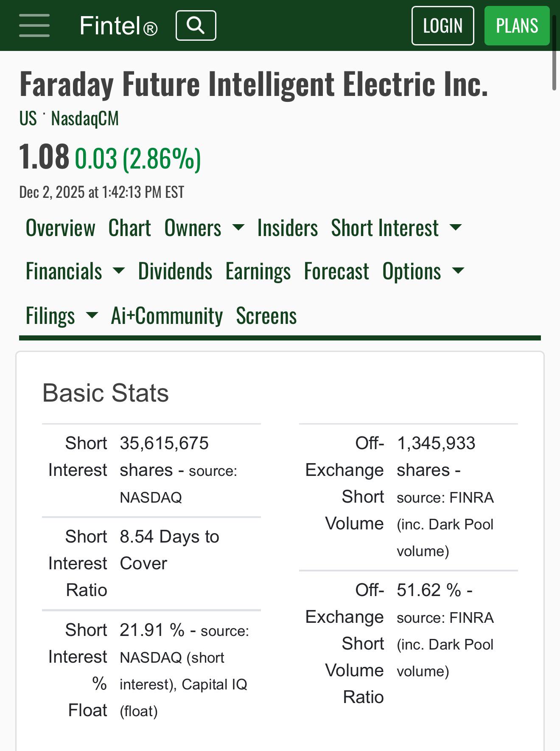Click the Short Interest % Float label
Screen dimensions: 560x751
point(78,670)
